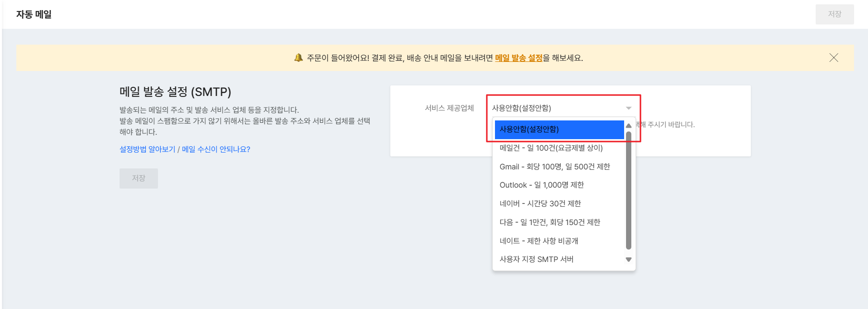Dismiss the order notification banner
Viewport: 868px width, 309px height.
[833, 58]
